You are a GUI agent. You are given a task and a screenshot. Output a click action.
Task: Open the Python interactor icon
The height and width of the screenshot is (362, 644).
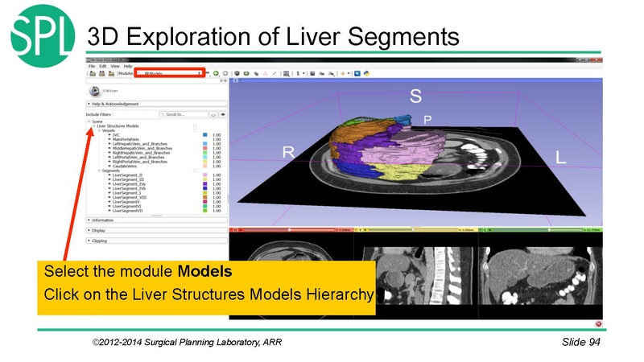click(367, 73)
